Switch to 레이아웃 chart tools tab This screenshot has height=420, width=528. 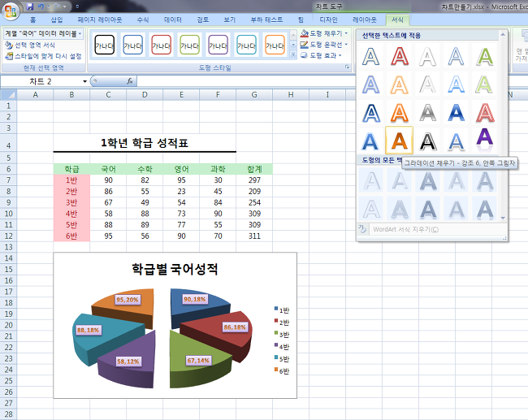365,19
